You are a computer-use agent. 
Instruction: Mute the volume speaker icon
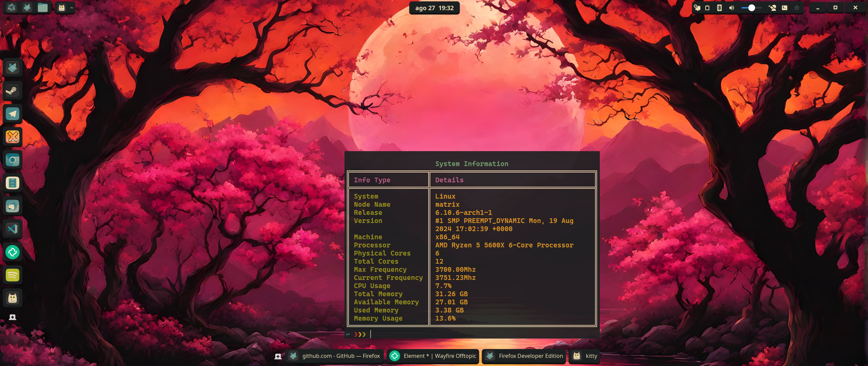point(731,7)
